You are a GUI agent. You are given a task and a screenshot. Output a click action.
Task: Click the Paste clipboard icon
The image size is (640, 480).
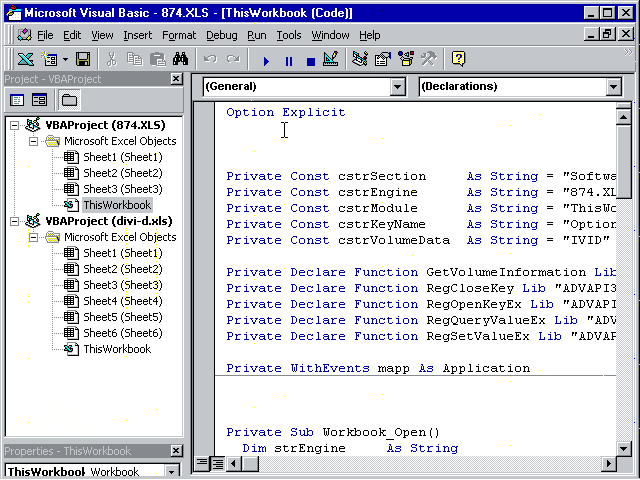[157, 60]
